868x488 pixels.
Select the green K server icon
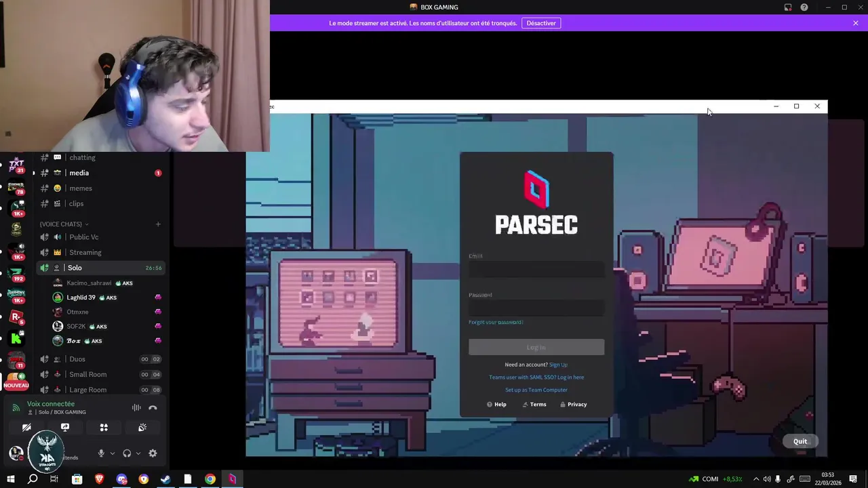(16, 338)
